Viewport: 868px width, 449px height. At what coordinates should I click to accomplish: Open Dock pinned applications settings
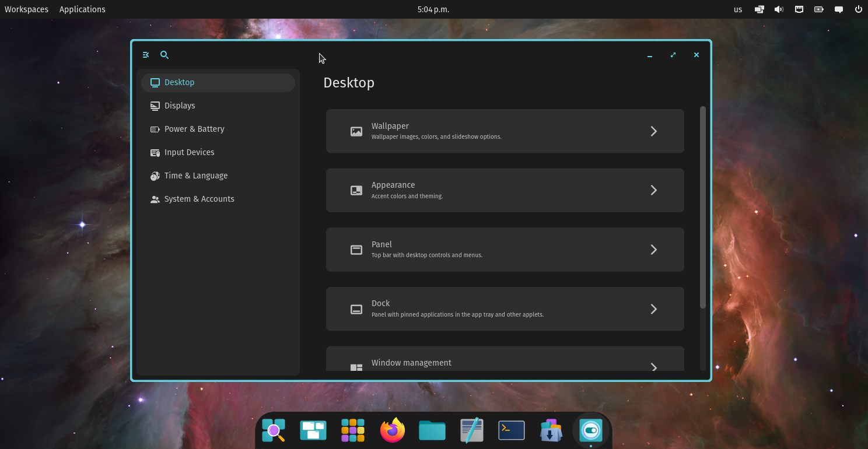pyautogui.click(x=505, y=309)
